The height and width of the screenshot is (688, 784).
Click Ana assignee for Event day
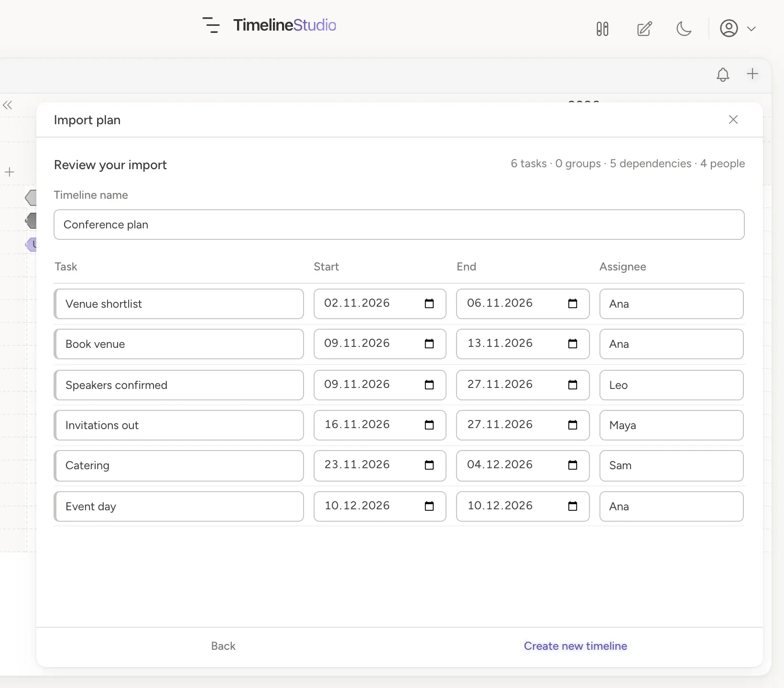[672, 506]
